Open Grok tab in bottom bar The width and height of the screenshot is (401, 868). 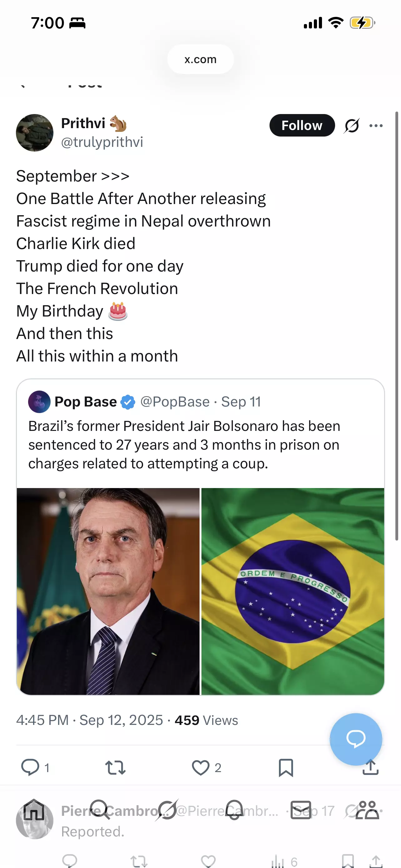point(167,810)
